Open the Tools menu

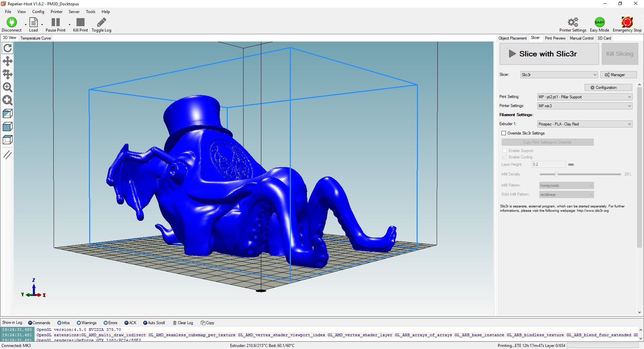[91, 12]
